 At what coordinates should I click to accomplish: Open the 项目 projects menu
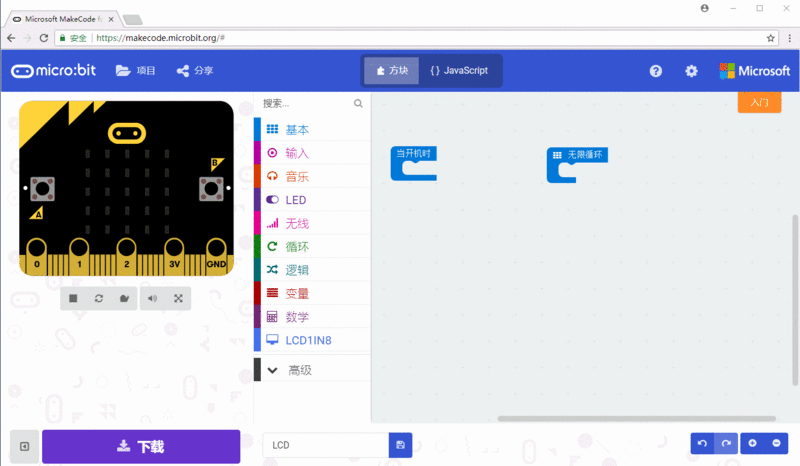[135, 70]
